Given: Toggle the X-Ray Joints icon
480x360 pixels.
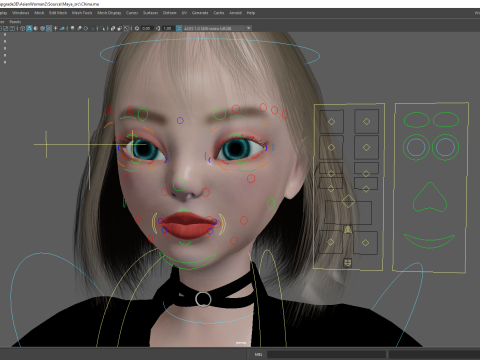Looking at the screenshot, I should (126, 29).
